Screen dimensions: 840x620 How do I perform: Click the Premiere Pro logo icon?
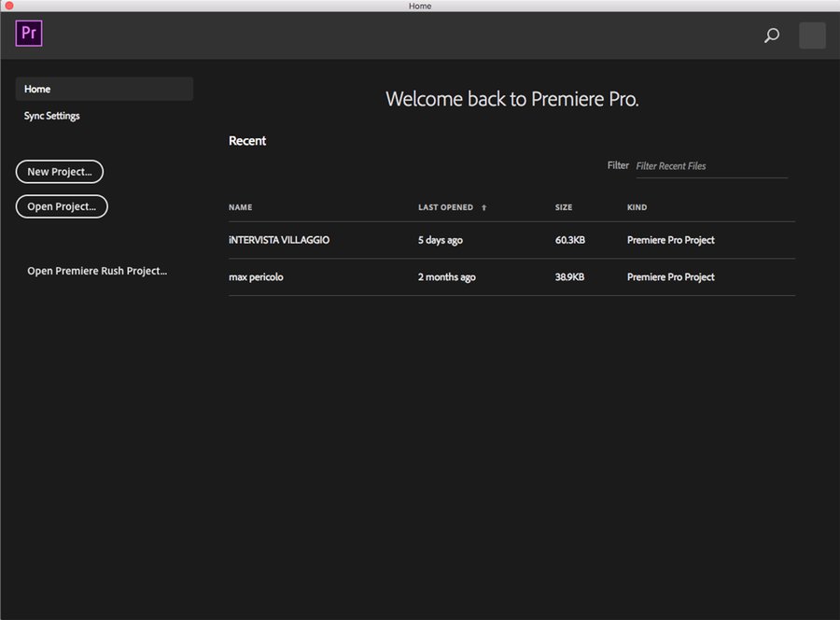pyautogui.click(x=29, y=34)
